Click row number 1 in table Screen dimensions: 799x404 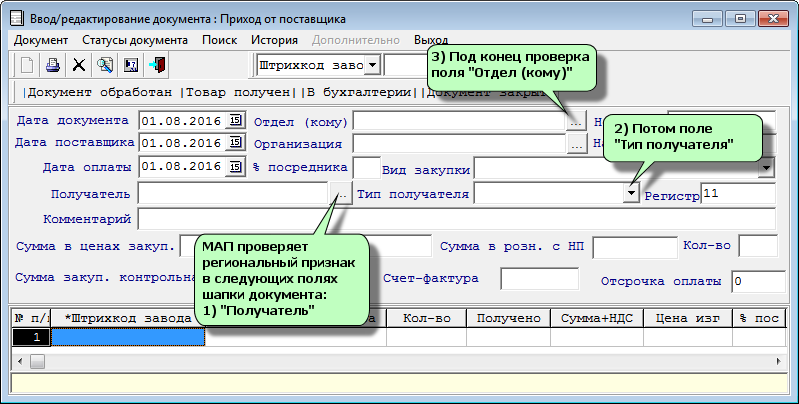click(31, 337)
